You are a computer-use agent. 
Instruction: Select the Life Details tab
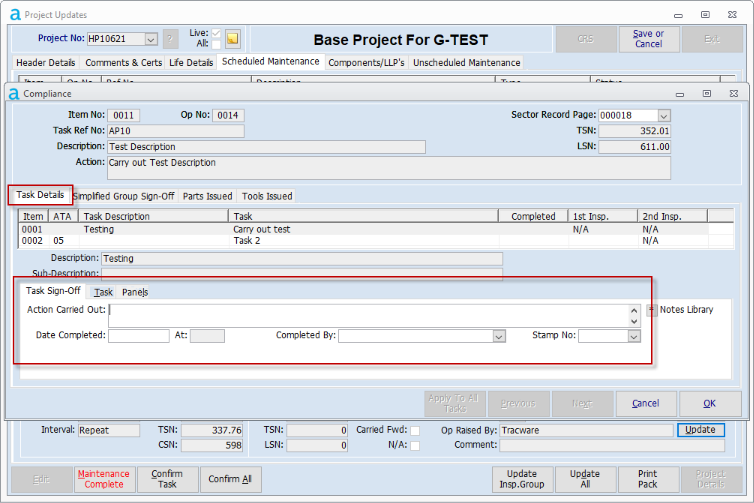point(191,63)
